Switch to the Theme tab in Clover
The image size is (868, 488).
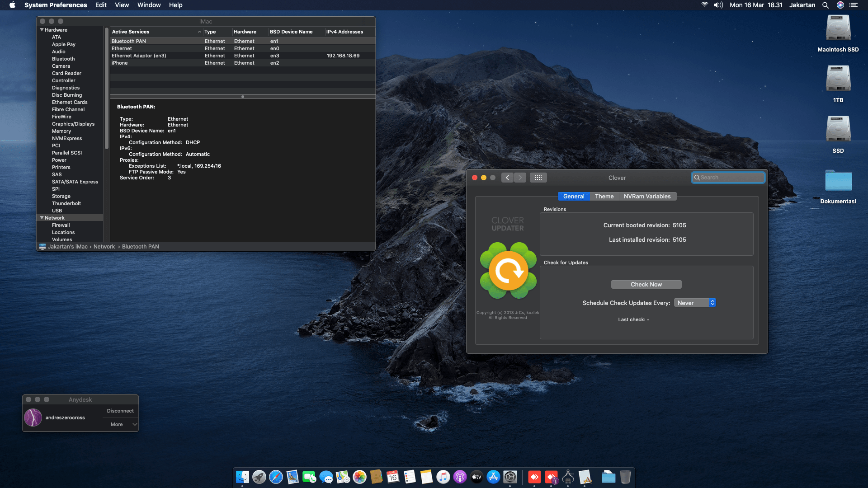point(604,196)
